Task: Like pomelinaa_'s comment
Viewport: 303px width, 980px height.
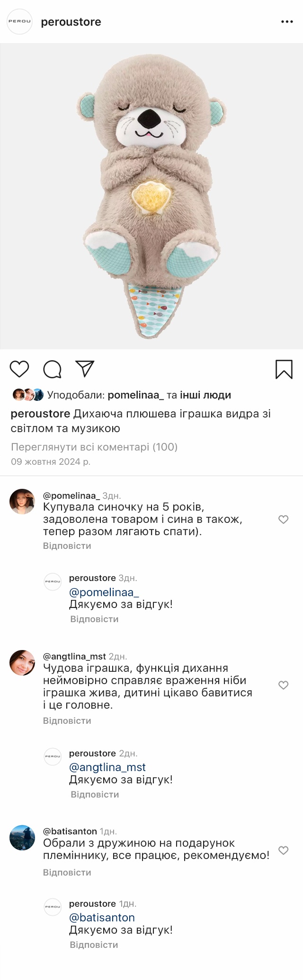Action: (x=283, y=520)
